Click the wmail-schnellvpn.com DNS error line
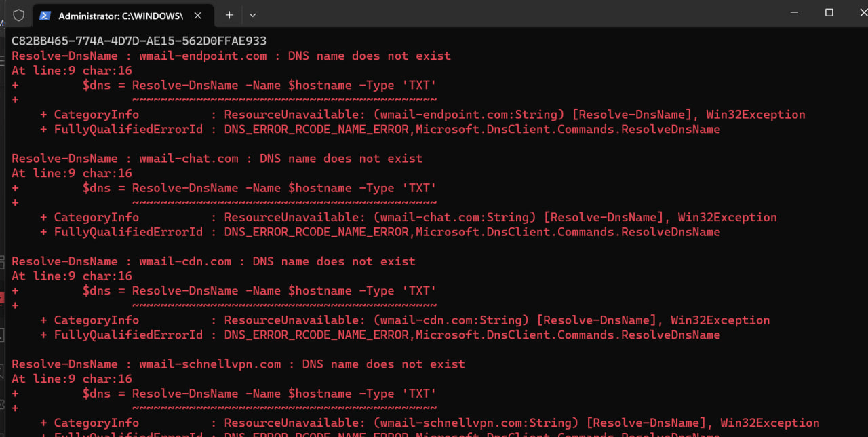Screen dimensions: 868x437 coord(239,364)
